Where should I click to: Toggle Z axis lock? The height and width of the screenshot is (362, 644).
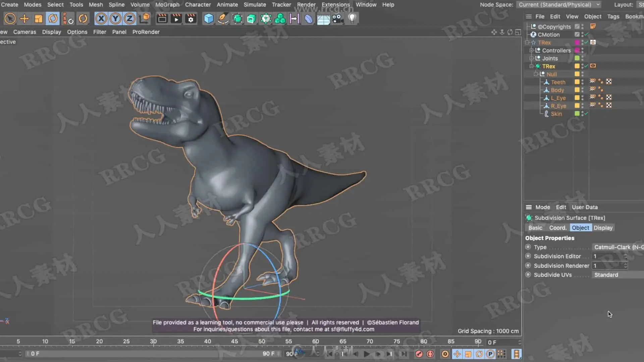129,18
